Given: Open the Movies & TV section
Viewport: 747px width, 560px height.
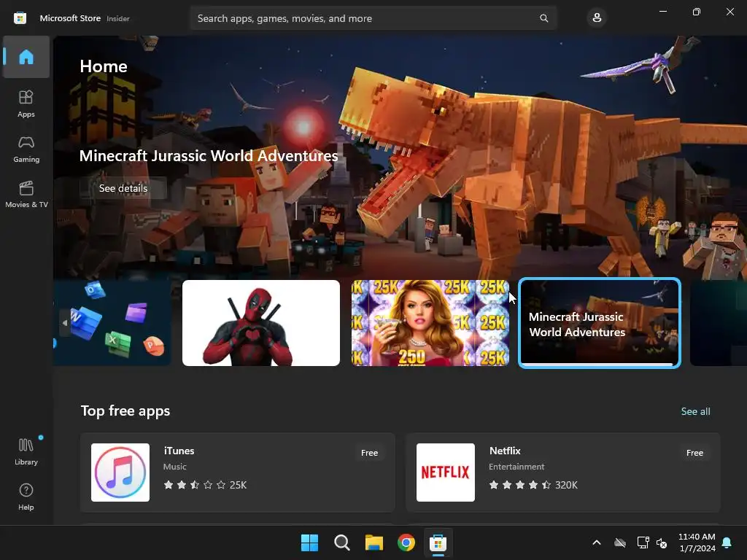Looking at the screenshot, I should coord(26,194).
